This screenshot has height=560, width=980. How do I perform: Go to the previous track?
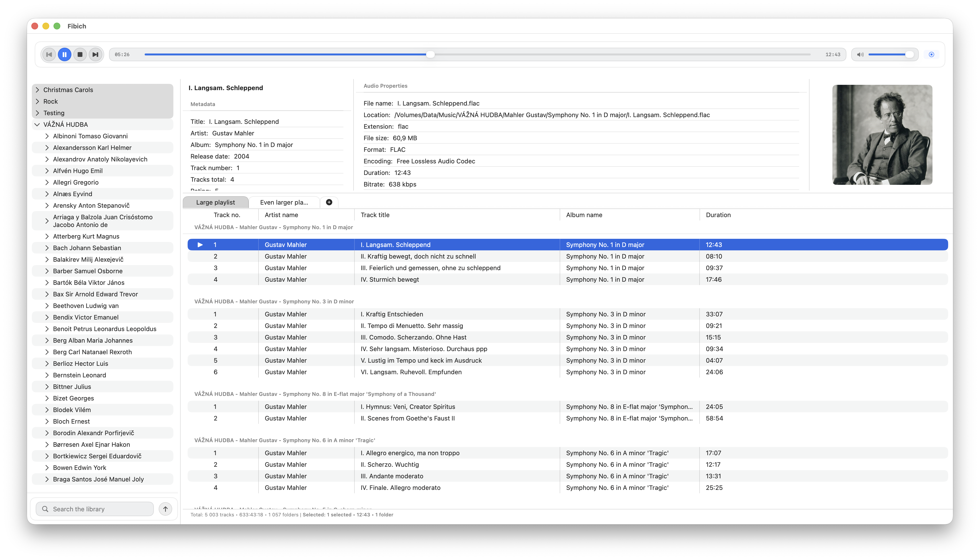(49, 55)
